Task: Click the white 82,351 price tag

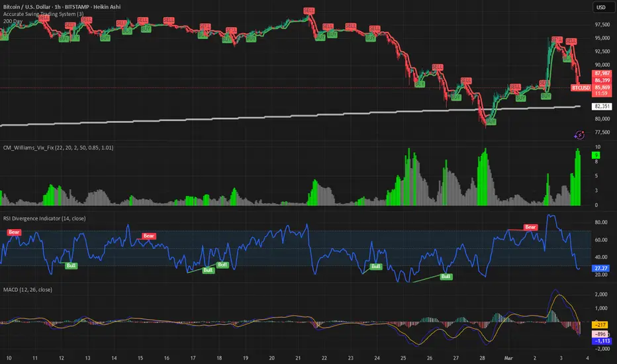Action: coord(602,107)
